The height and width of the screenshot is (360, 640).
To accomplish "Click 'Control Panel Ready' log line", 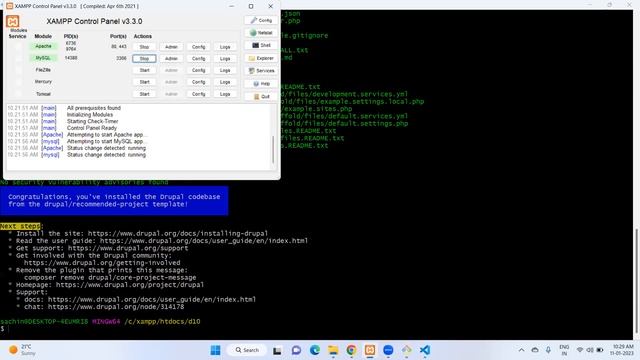I will pyautogui.click(x=92, y=128).
